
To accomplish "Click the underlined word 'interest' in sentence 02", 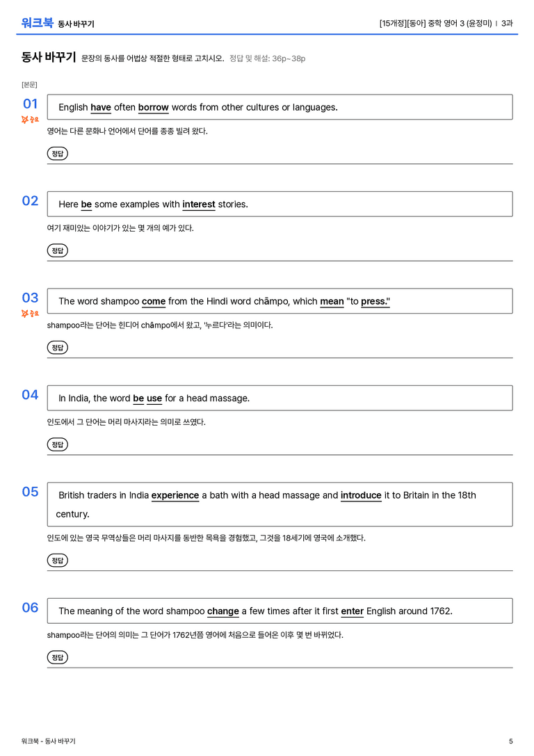I will (x=199, y=204).
